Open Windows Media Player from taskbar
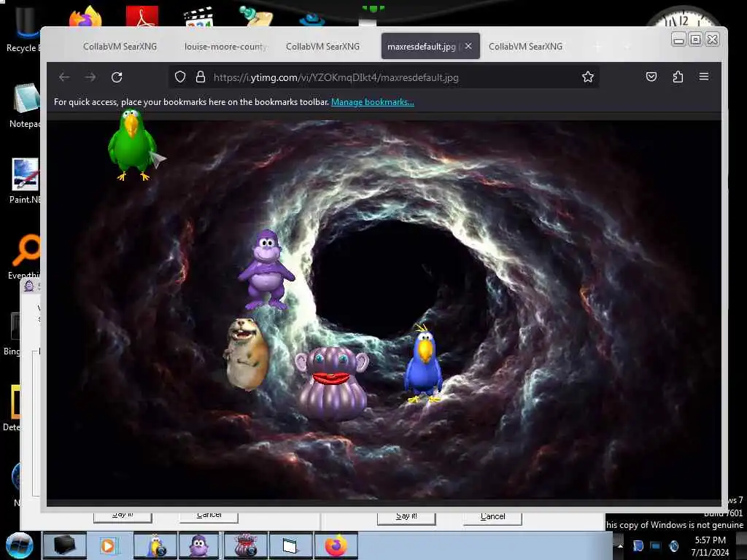747x560 pixels. coord(109,545)
